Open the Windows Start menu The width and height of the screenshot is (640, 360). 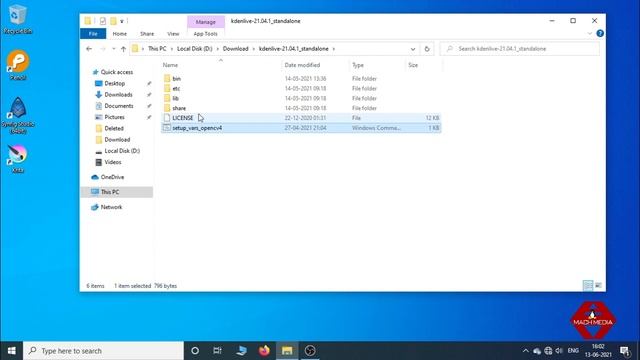pos(11,351)
